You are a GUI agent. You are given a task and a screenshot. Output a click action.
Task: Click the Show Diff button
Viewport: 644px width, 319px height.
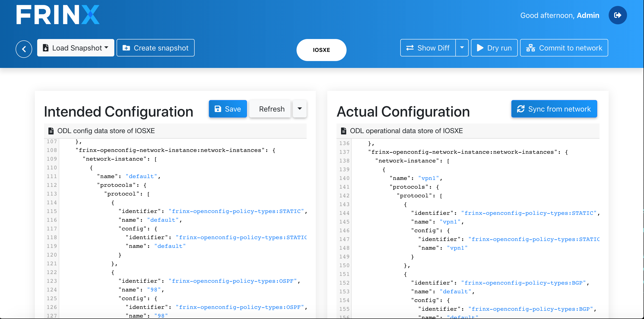(x=428, y=48)
